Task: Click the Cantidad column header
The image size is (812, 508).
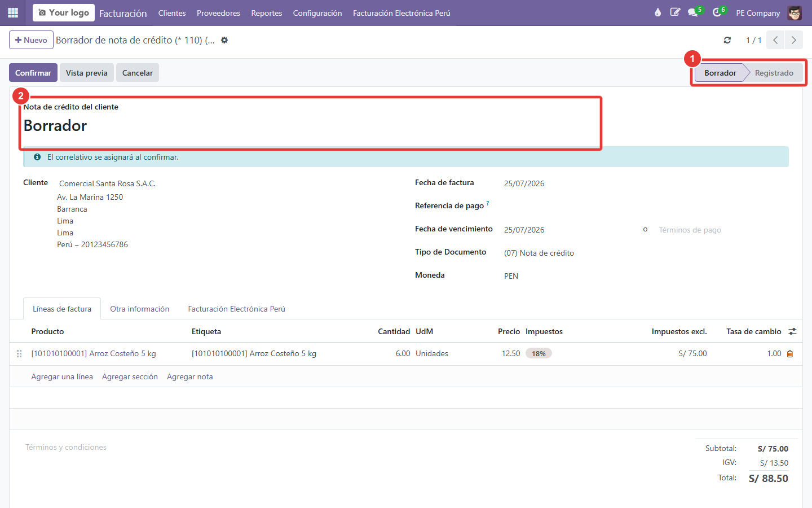Action: (394, 331)
